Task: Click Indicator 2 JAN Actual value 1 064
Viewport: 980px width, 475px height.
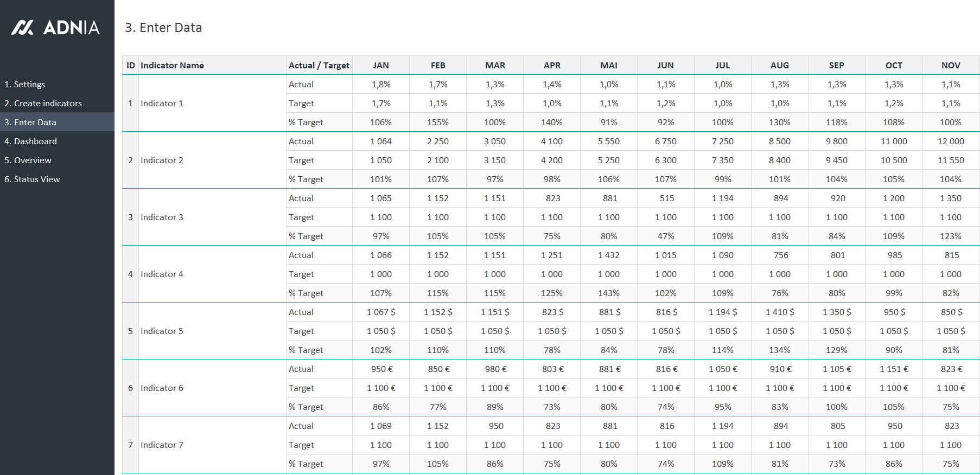Action: (x=381, y=142)
